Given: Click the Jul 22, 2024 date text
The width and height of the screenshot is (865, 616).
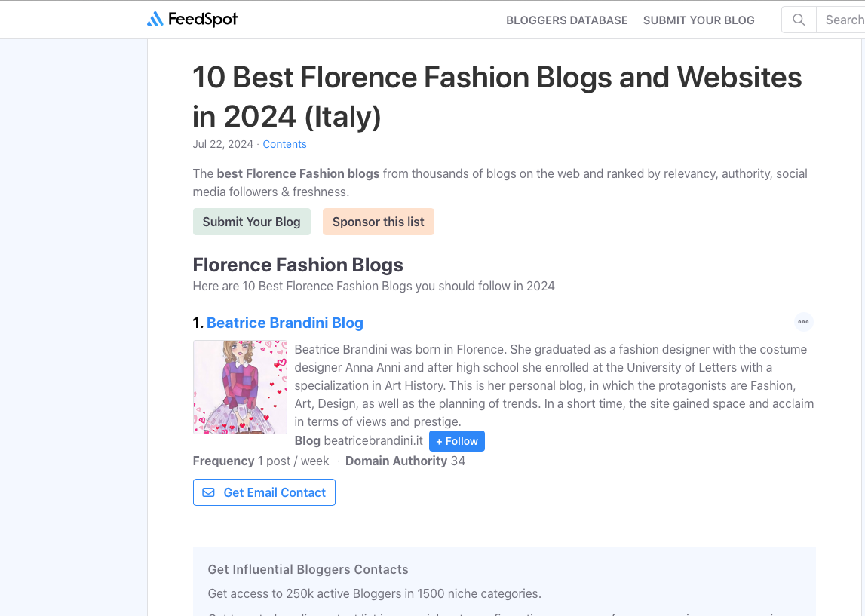Looking at the screenshot, I should [x=223, y=144].
